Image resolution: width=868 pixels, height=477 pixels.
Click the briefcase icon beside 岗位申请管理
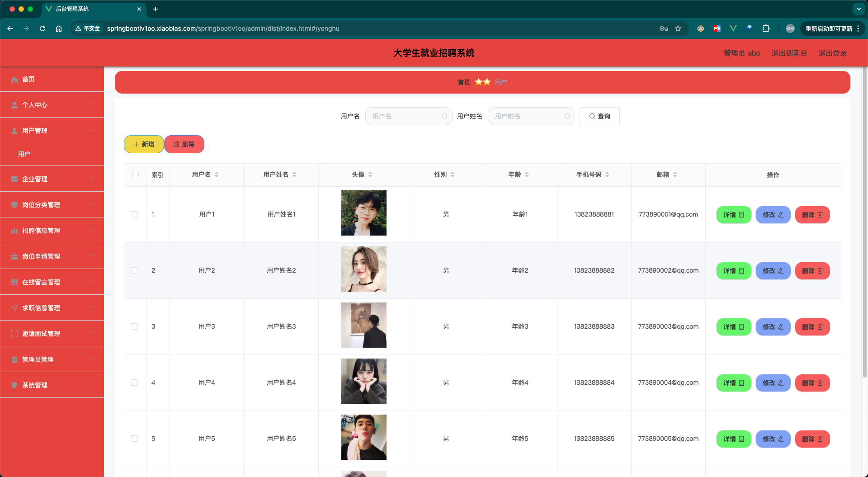tap(14, 256)
